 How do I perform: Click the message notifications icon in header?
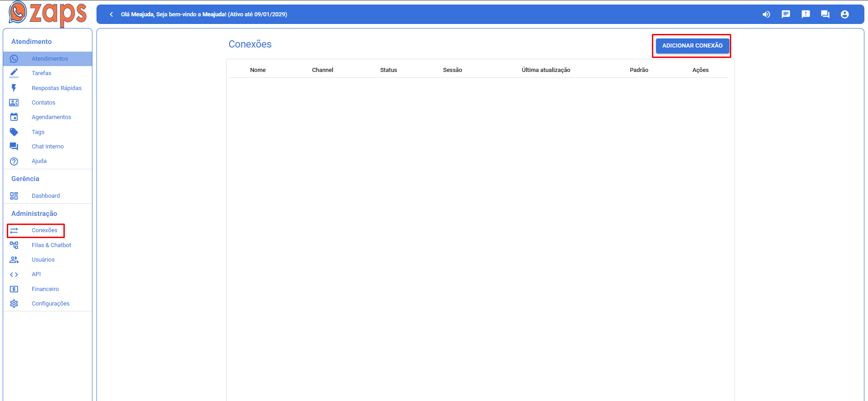(x=786, y=14)
